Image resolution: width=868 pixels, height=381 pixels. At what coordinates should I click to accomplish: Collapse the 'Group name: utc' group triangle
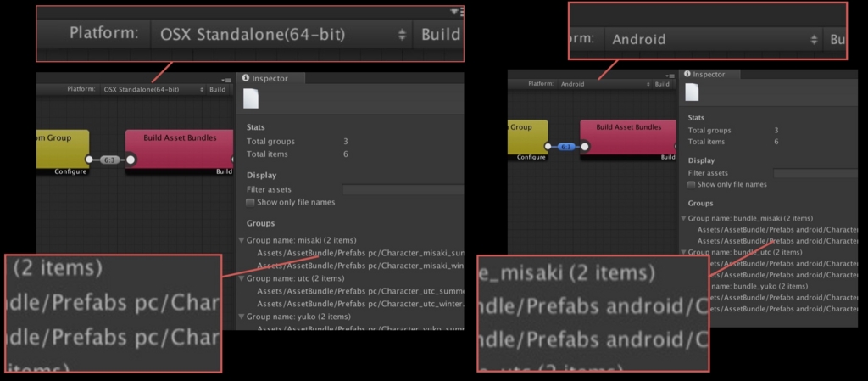[242, 278]
